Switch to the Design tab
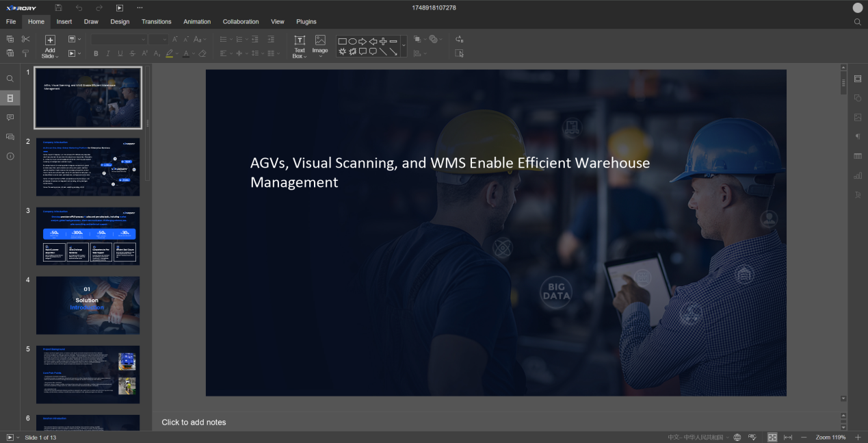868x443 pixels. pyautogui.click(x=120, y=22)
